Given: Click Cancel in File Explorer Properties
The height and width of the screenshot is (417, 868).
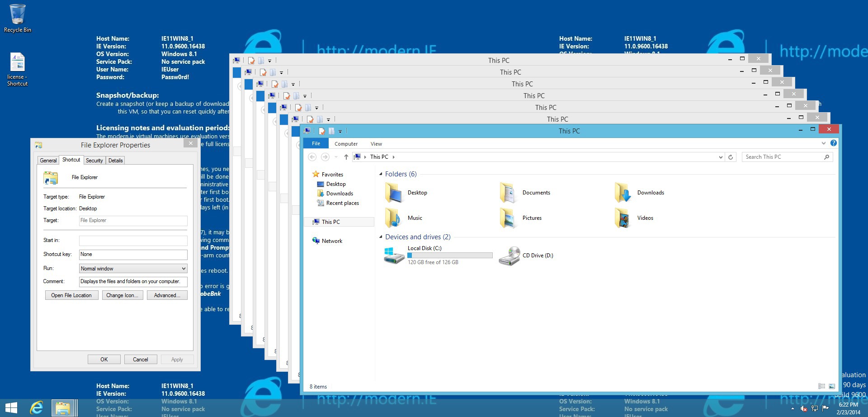Looking at the screenshot, I should [x=141, y=360].
